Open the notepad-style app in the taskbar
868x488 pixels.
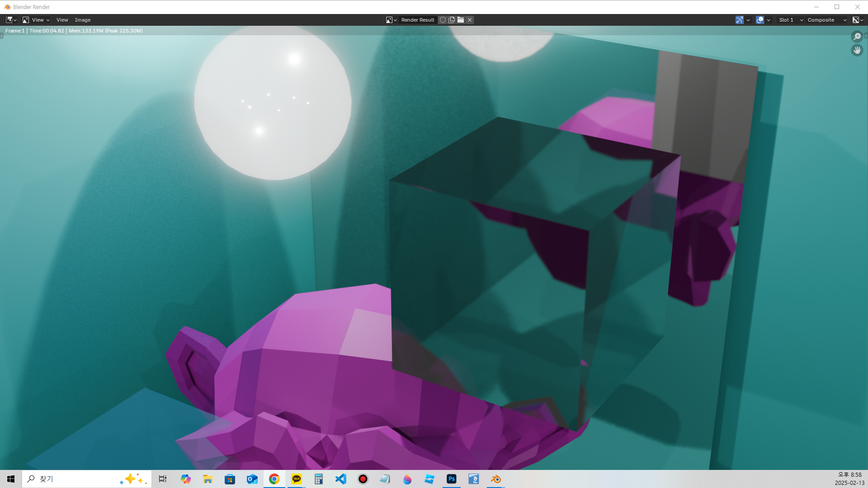click(385, 479)
